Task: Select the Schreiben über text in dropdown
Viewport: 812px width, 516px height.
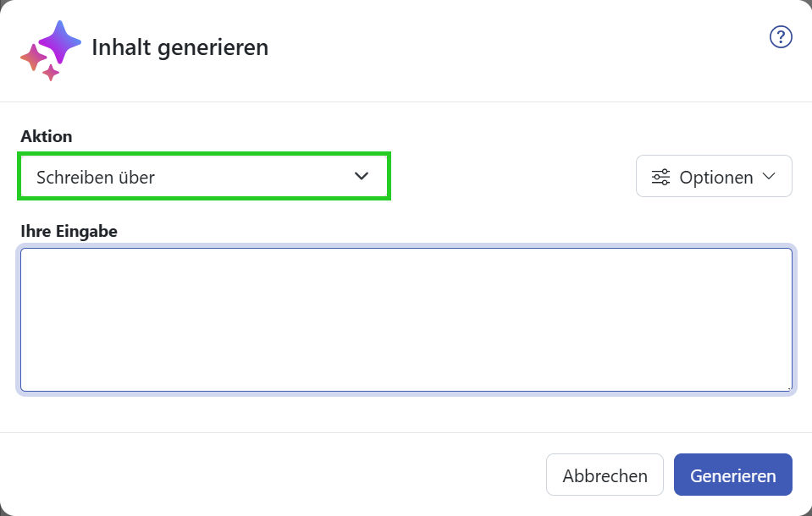Action: click(x=96, y=178)
